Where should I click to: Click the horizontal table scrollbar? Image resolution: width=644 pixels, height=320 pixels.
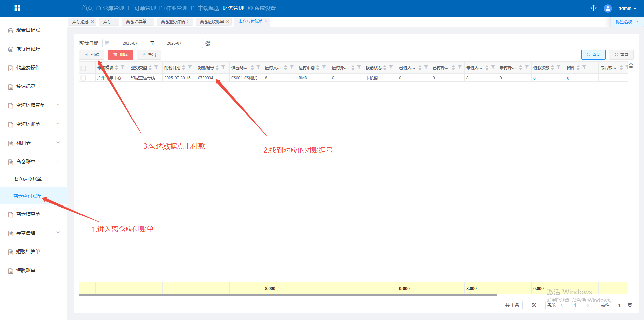pyautogui.click(x=288, y=295)
